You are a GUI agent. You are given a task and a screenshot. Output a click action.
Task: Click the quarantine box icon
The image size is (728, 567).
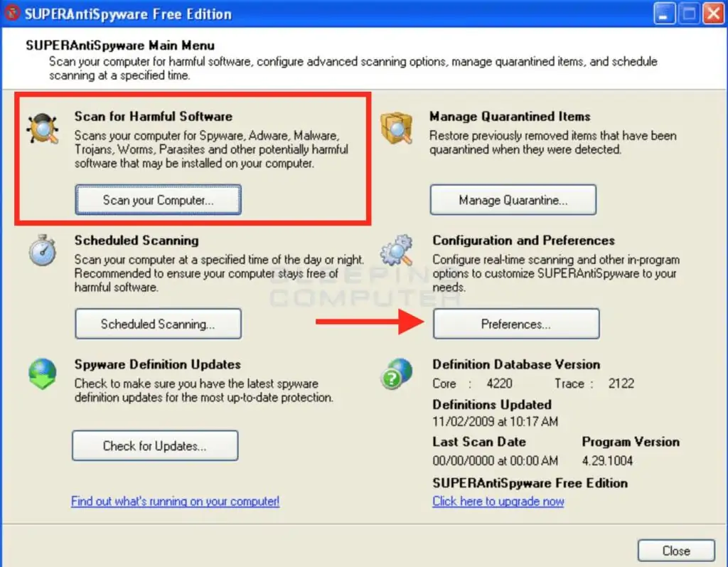pos(396,127)
